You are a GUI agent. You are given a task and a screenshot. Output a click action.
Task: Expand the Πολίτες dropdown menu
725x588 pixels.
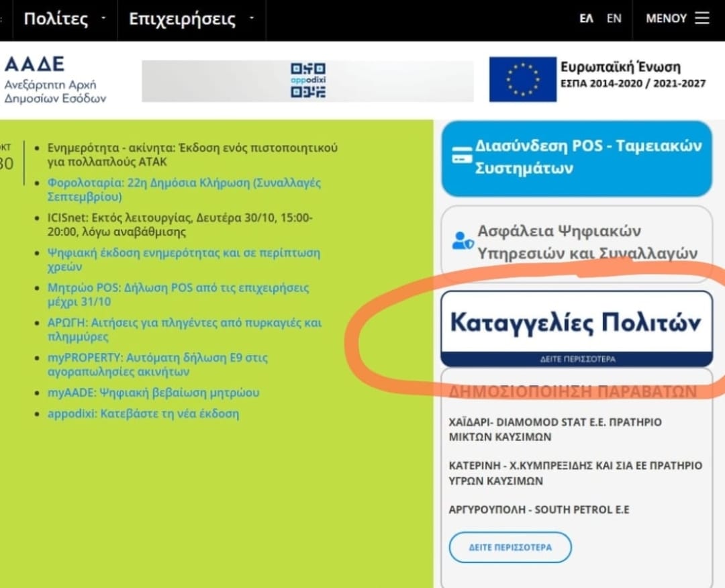[64, 19]
